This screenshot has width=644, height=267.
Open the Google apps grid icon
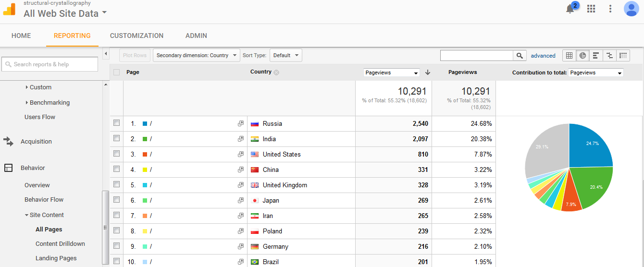point(591,9)
